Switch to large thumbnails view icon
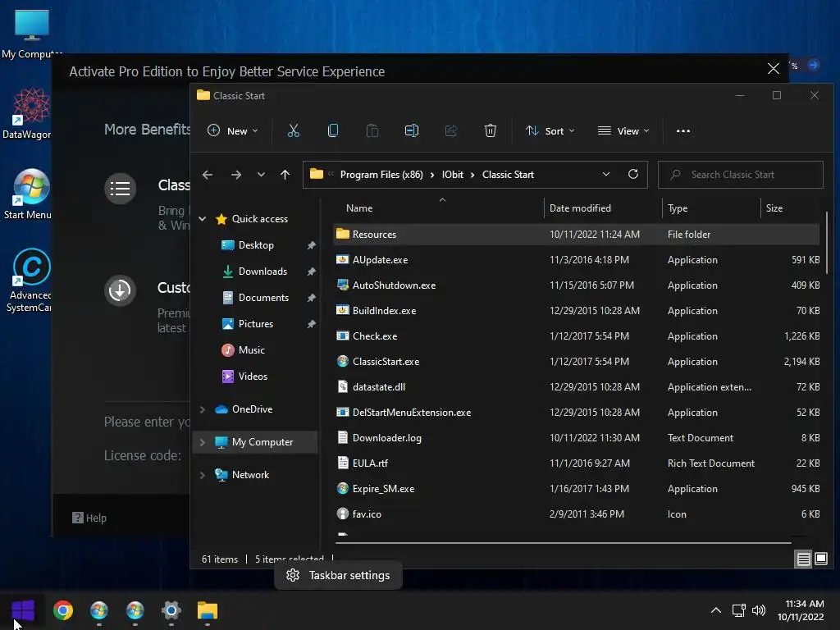 pyautogui.click(x=820, y=559)
